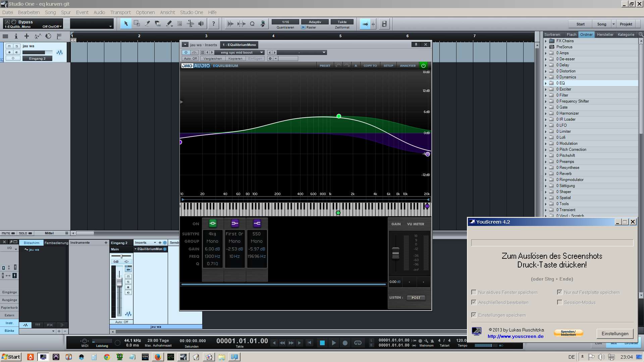Screen dimensions: 644x362
Task: Uncheck 'Nur auf Festplatte speichern' box
Action: (x=559, y=292)
